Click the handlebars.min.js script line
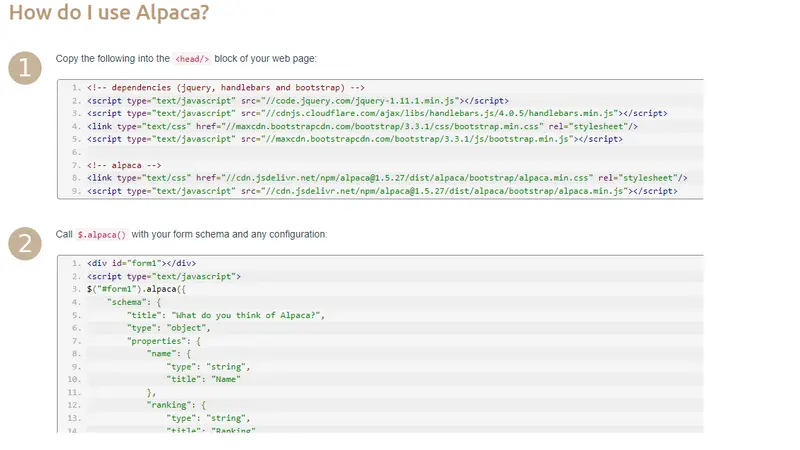 tap(377, 113)
